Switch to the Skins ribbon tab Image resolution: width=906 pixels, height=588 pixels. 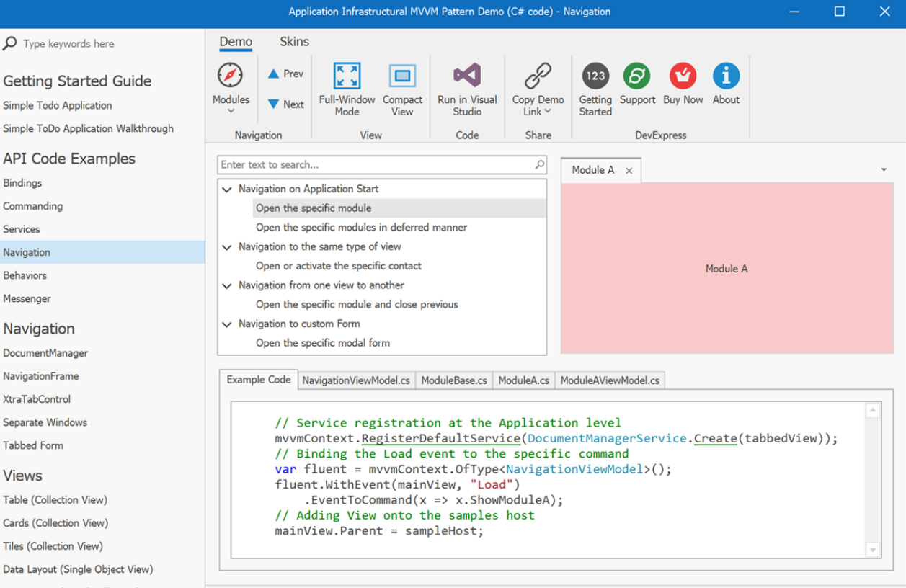click(x=294, y=42)
